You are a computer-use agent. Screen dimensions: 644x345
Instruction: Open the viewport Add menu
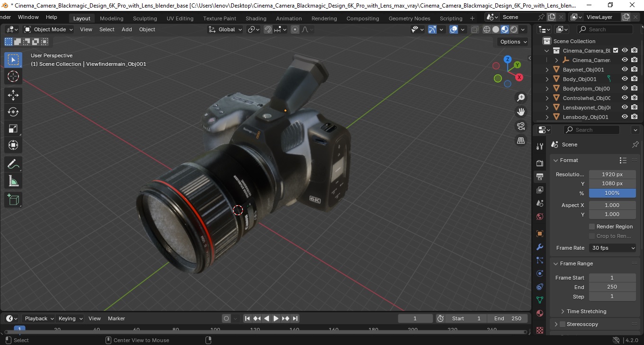127,29
